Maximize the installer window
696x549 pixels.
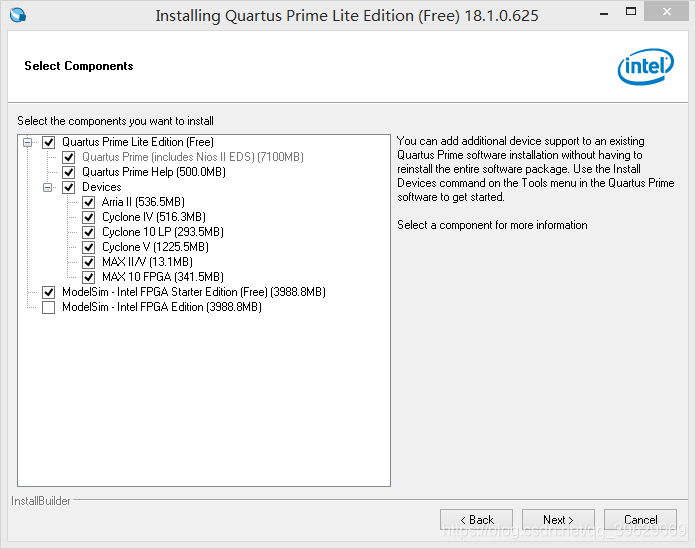click(631, 12)
